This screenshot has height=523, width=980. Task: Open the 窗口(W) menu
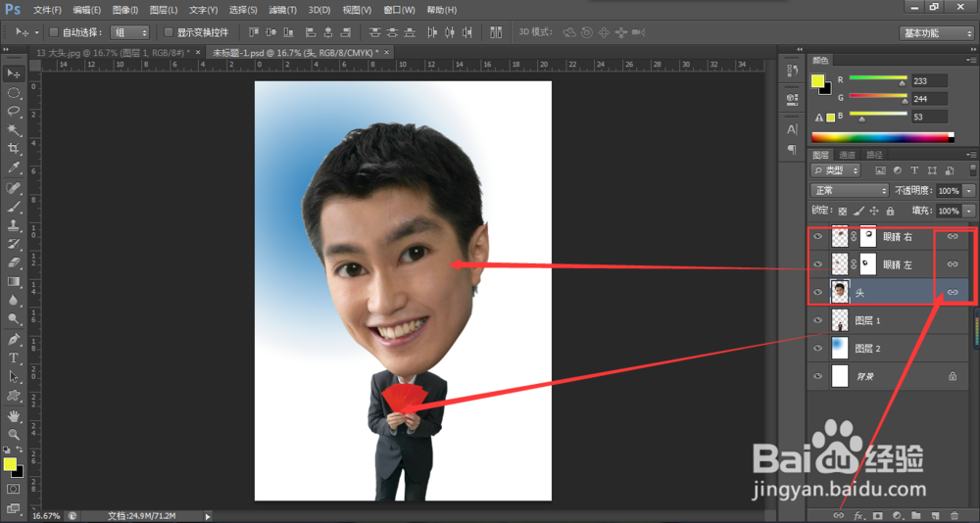click(x=399, y=11)
